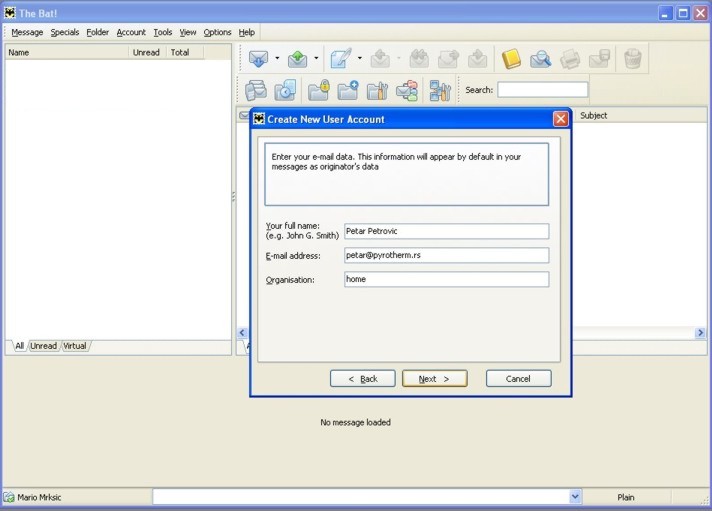The width and height of the screenshot is (712, 511).
Task: Open the yellow Address Book icon
Action: coord(511,59)
